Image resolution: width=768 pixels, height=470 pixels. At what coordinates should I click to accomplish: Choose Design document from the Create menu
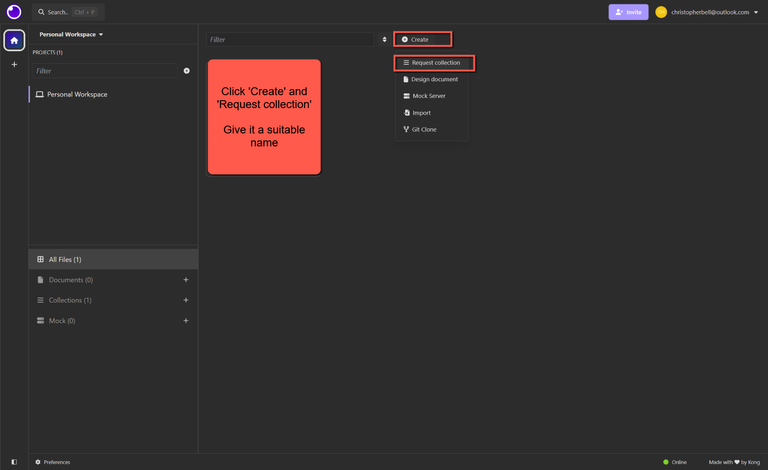(434, 79)
